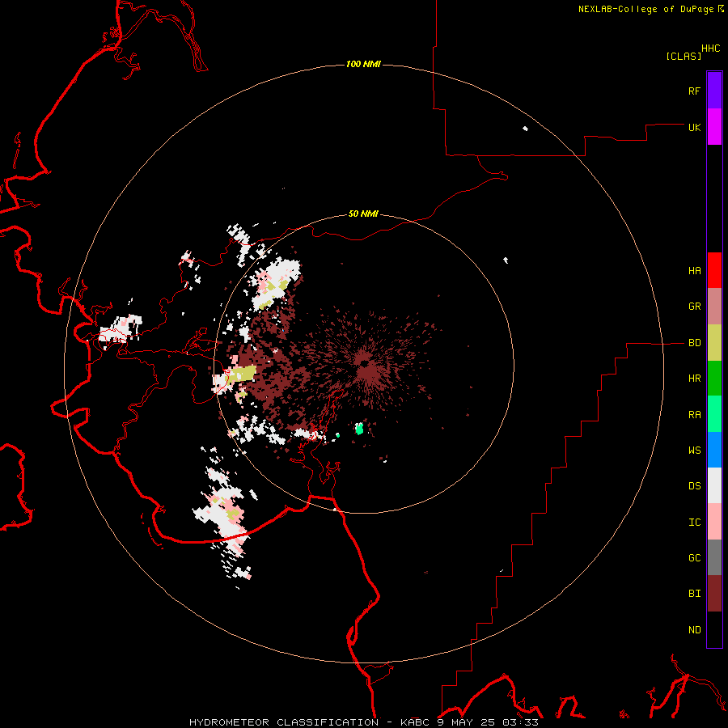The height and width of the screenshot is (728, 728).
Task: Click the blue WS legend color block
Action: [x=714, y=450]
